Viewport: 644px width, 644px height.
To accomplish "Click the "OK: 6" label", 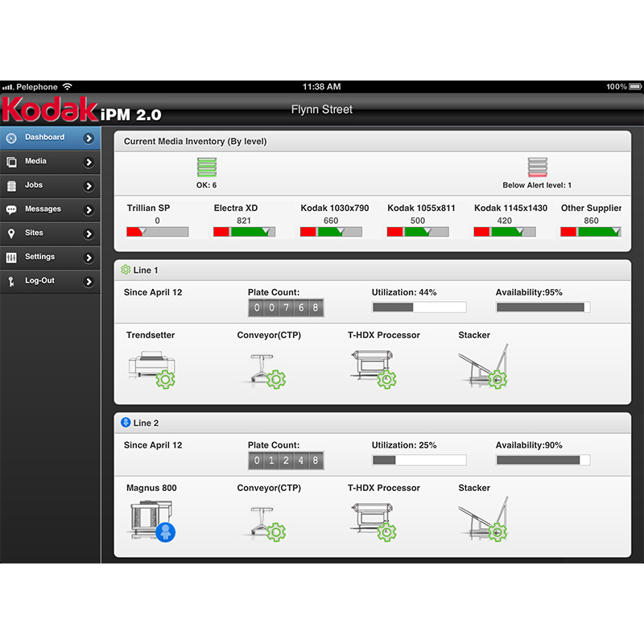I will click(x=207, y=185).
